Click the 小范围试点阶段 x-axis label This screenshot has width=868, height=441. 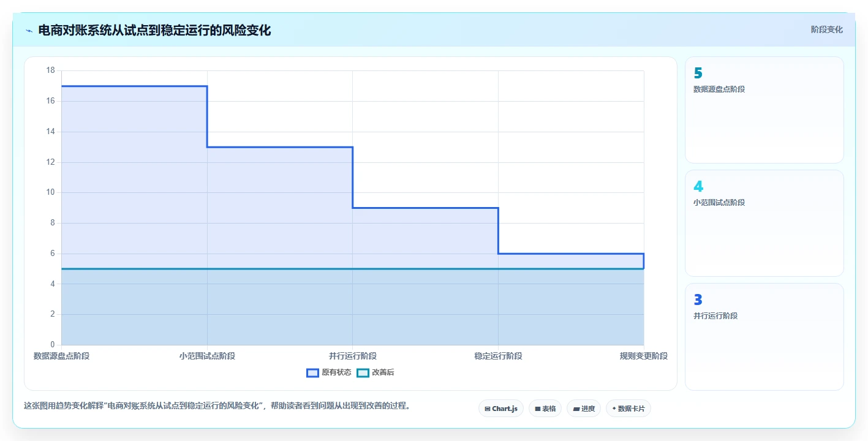[207, 356]
